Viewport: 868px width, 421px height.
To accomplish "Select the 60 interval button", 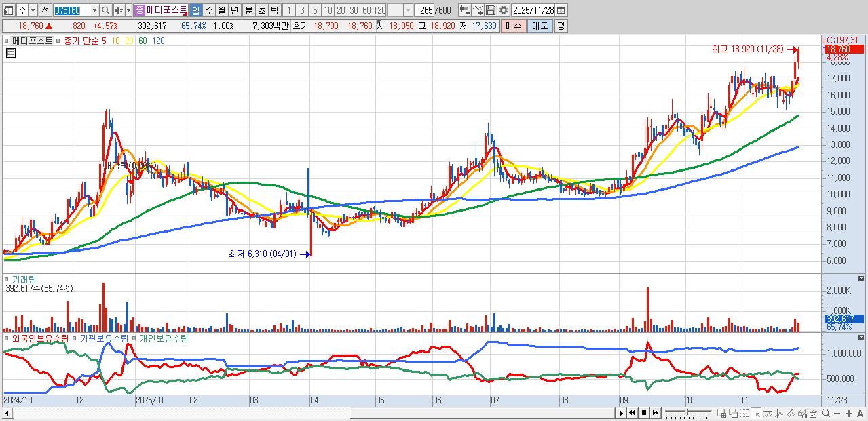I will [366, 10].
